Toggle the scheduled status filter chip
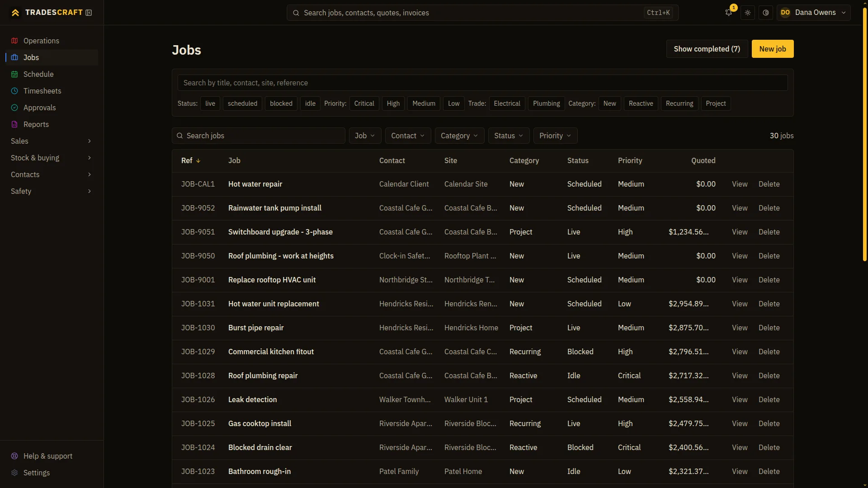 click(x=242, y=103)
